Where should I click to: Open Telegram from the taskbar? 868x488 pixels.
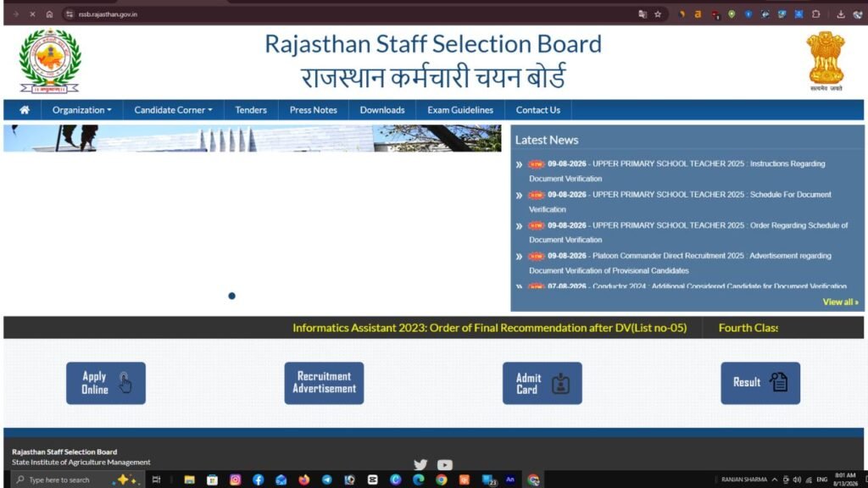(326, 480)
